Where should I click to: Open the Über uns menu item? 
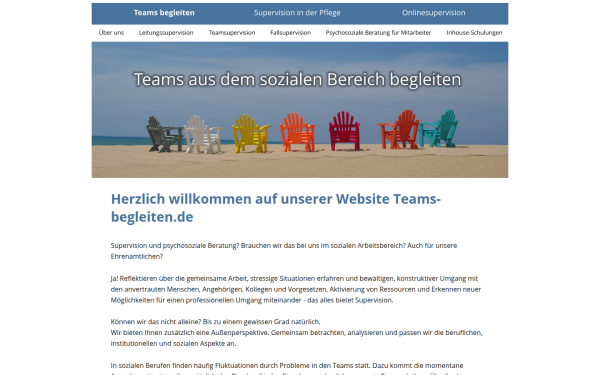(x=111, y=33)
